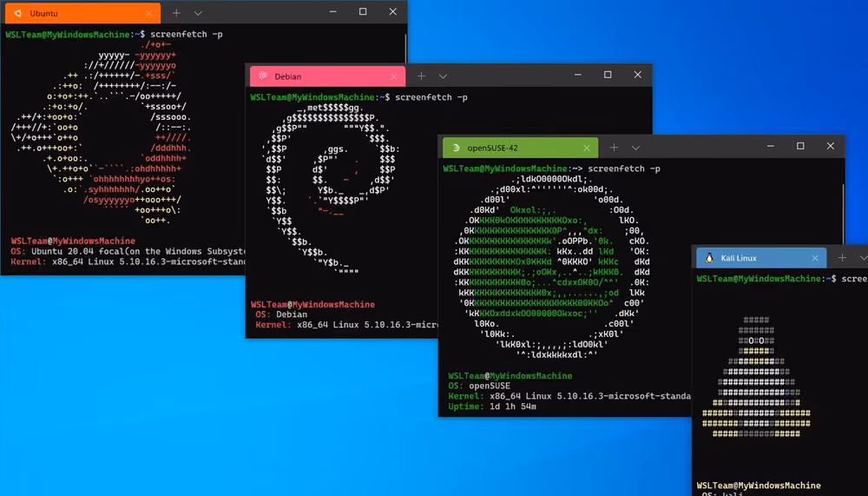Select the Ubuntu tab
868x496 pixels.
click(82, 13)
